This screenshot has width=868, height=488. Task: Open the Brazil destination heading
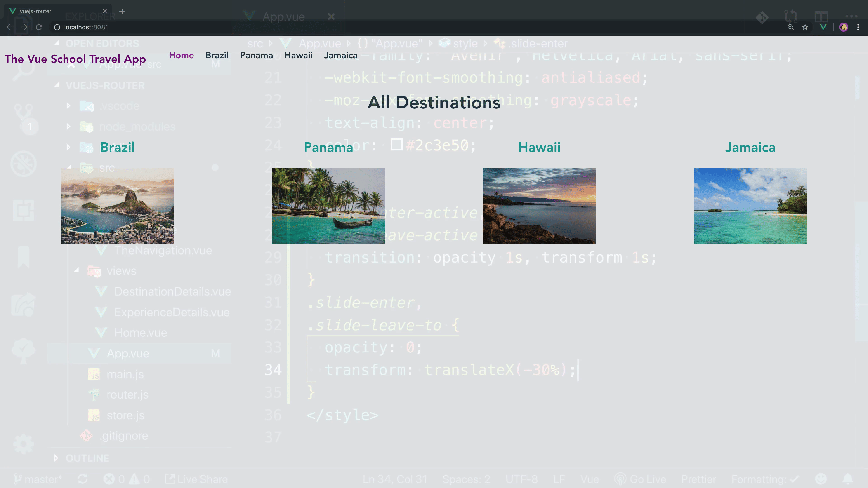[118, 147]
